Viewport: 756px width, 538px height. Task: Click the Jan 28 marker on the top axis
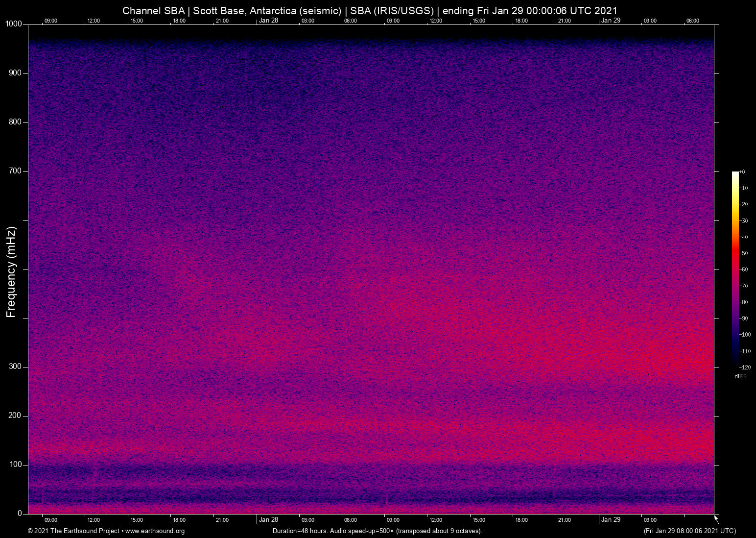click(269, 21)
